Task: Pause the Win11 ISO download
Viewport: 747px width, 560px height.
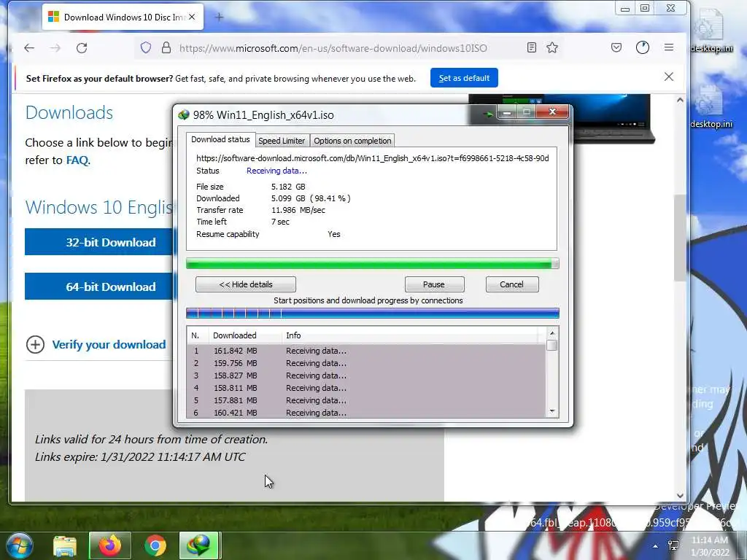Action: (x=434, y=284)
